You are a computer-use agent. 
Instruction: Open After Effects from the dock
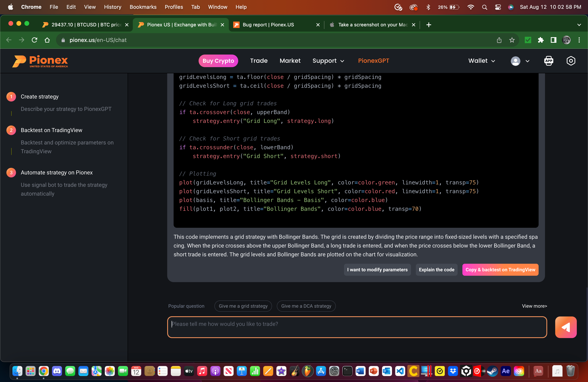pos(505,371)
